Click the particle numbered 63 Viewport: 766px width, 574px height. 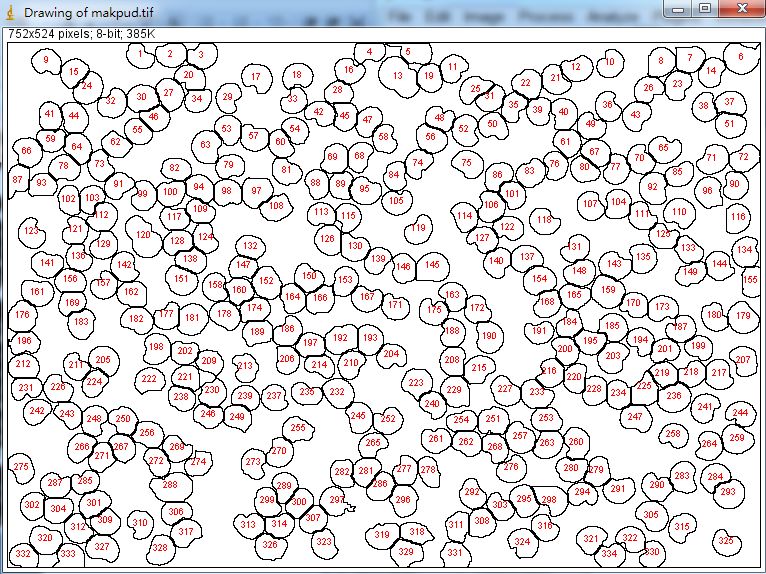coord(206,146)
